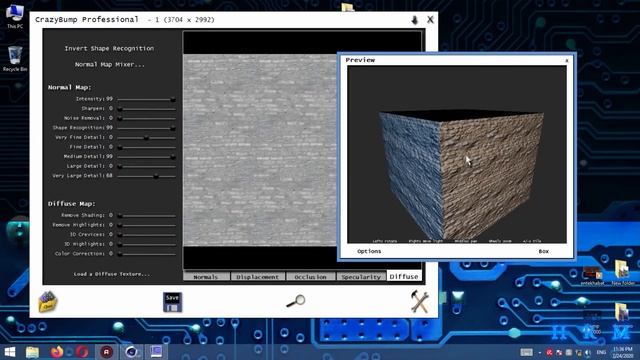Switch to the Occlusion tab

[x=310, y=277]
